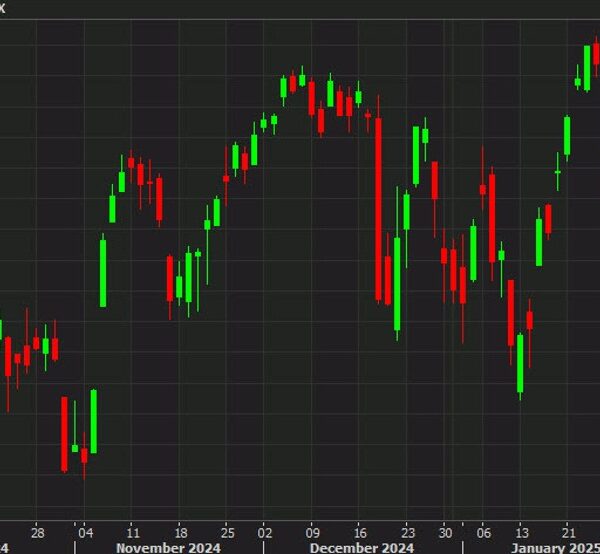Click the 18 date label in November
Screen dimensions: 600x554
pos(180,532)
